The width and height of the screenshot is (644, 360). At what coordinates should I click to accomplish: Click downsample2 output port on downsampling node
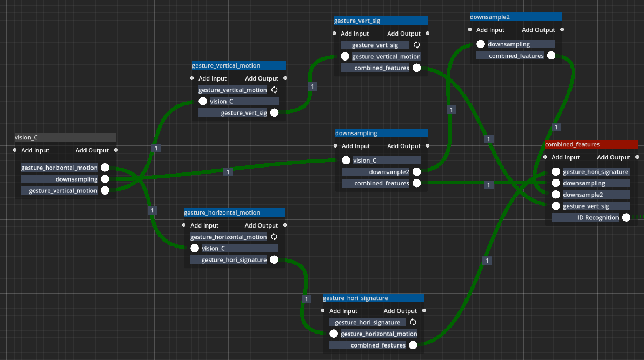pos(416,172)
